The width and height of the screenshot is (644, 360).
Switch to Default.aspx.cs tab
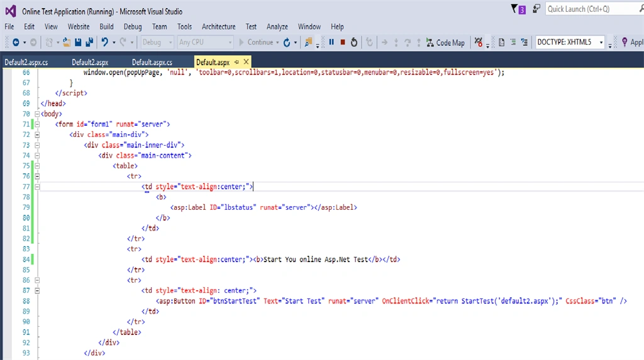coord(152,62)
